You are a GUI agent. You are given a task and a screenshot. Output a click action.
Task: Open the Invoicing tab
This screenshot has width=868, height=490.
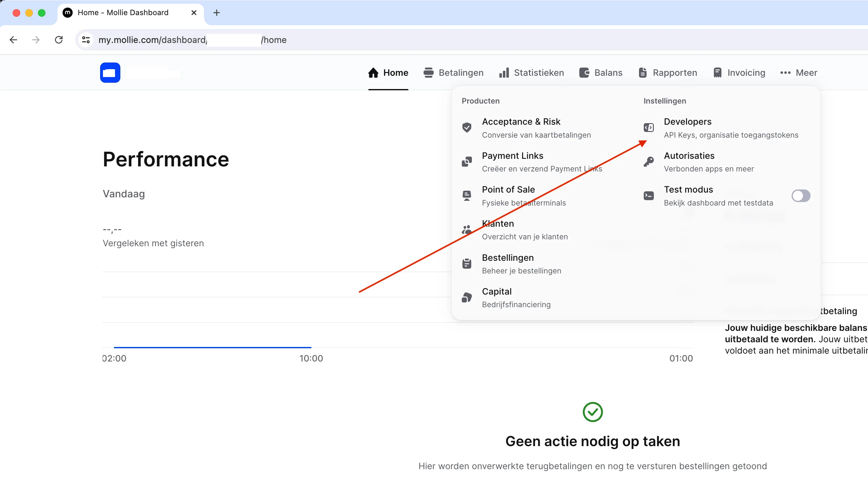739,73
